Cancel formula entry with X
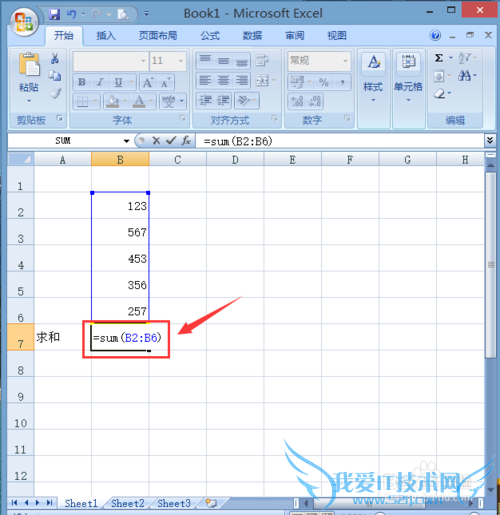This screenshot has width=500, height=515. 156,141
